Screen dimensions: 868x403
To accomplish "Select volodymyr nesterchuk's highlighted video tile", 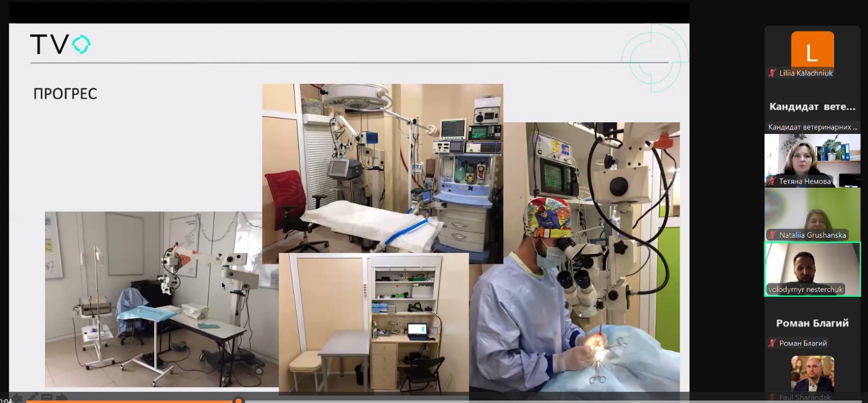I will coord(813,269).
